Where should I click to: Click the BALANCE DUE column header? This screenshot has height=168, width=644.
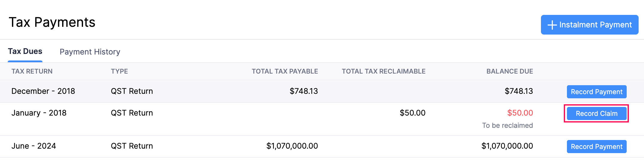tap(510, 71)
